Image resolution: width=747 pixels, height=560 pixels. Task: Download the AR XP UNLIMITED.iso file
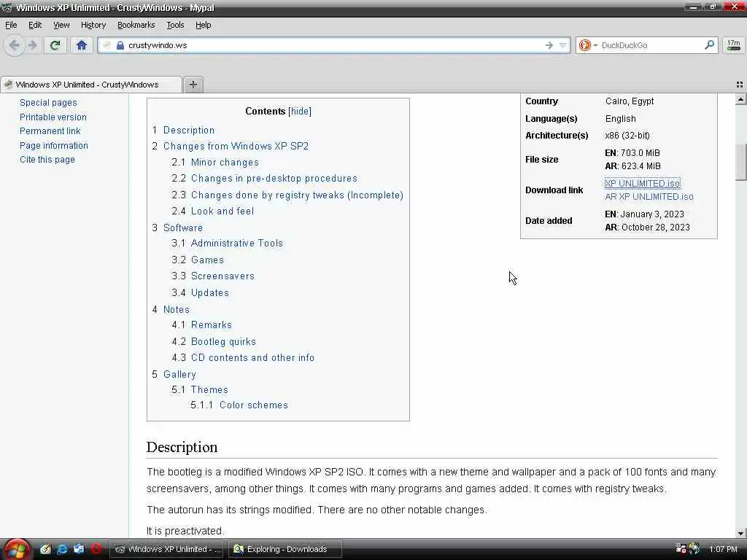pos(649,197)
